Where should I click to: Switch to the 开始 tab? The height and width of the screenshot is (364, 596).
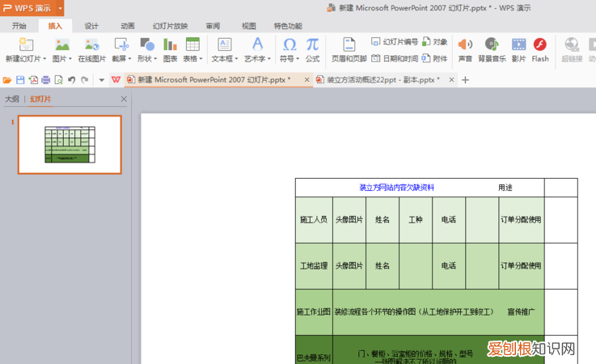(19, 26)
